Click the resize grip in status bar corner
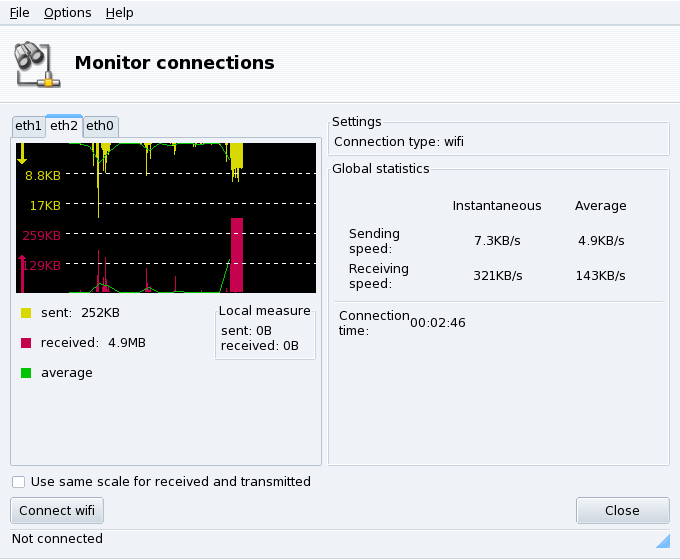The height and width of the screenshot is (560, 680). (x=662, y=541)
